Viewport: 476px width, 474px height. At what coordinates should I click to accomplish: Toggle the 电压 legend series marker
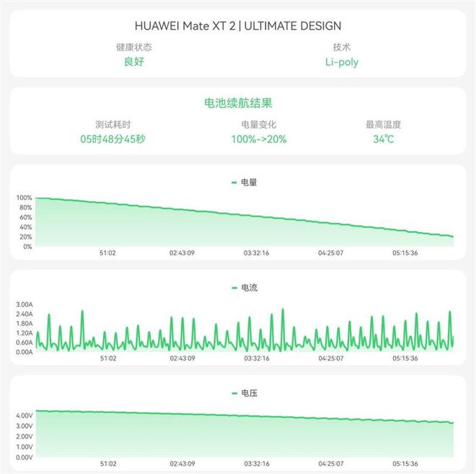(x=234, y=393)
